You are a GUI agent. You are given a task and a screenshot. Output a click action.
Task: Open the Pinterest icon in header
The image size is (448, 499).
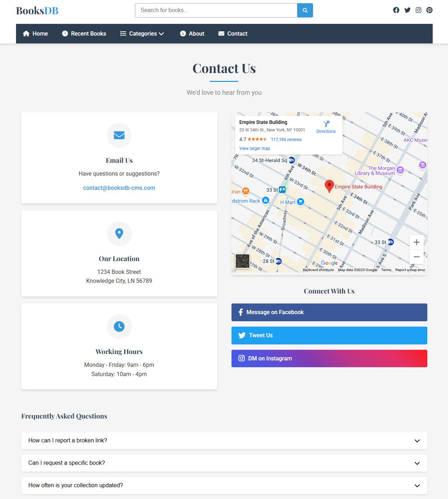[429, 10]
